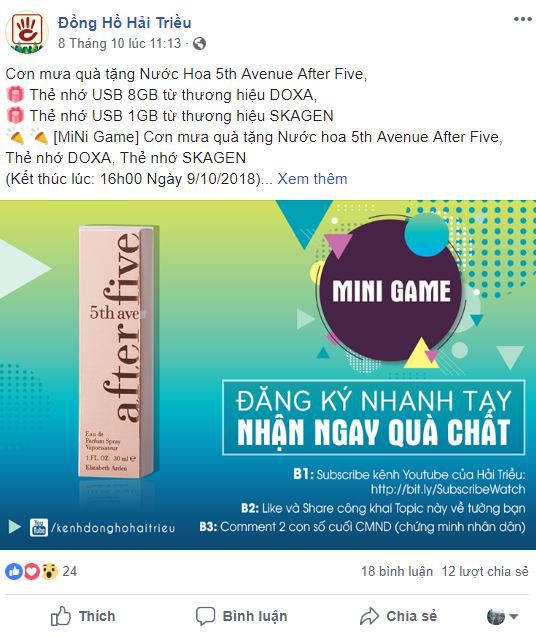The width and height of the screenshot is (536, 638).
Task: Click the share arrow icon
Action: pyautogui.click(x=369, y=616)
